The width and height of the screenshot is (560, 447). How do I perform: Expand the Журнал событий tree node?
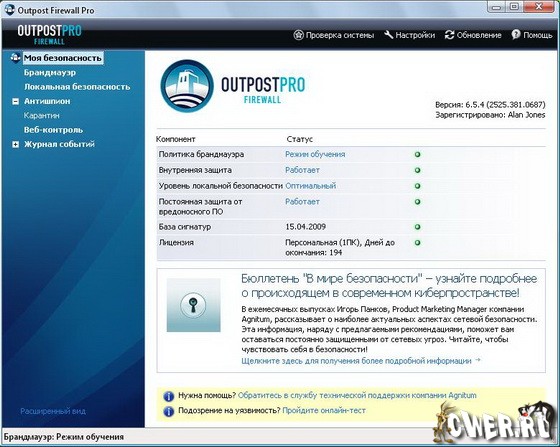point(15,145)
